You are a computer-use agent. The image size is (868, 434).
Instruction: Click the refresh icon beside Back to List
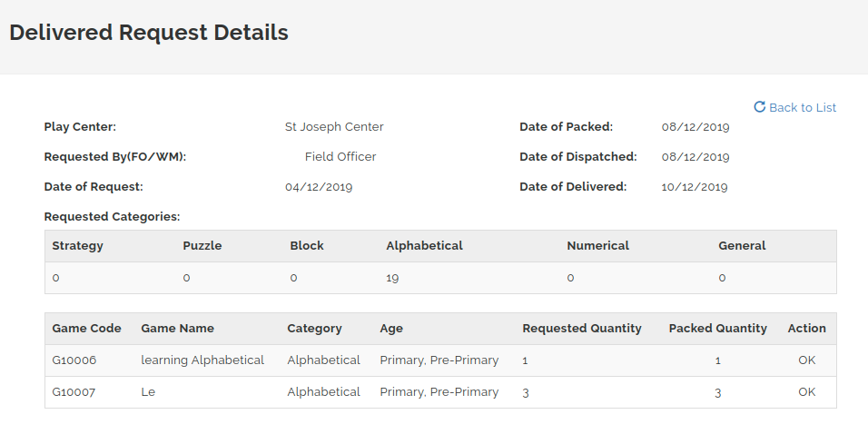(x=760, y=107)
